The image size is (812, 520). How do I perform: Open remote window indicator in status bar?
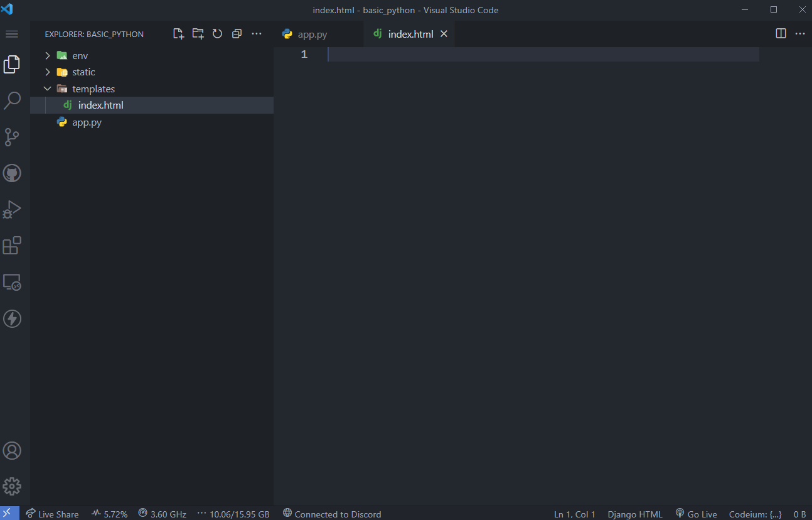(9, 513)
